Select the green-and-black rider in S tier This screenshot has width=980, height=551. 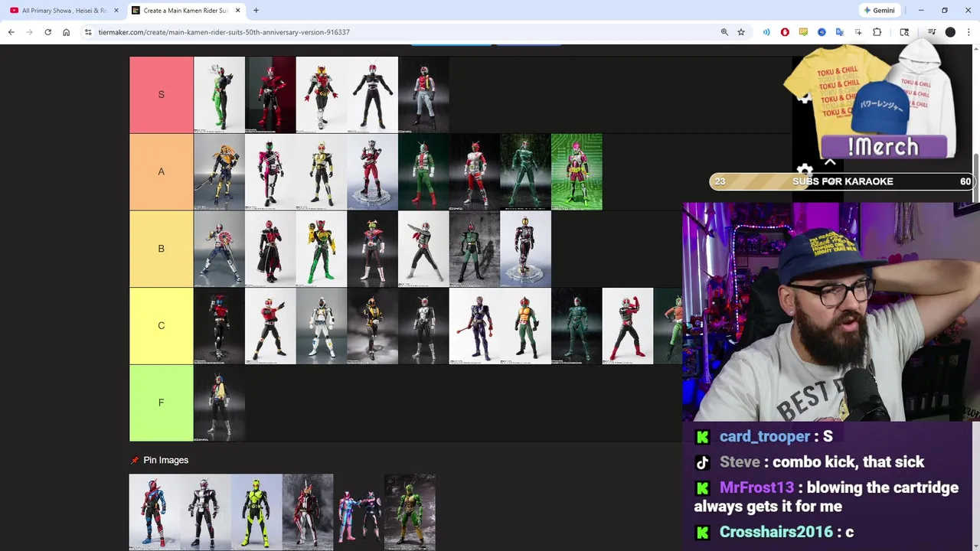219,95
